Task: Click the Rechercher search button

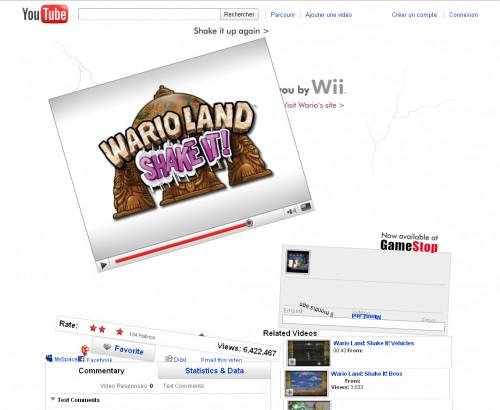Action: [x=239, y=14]
